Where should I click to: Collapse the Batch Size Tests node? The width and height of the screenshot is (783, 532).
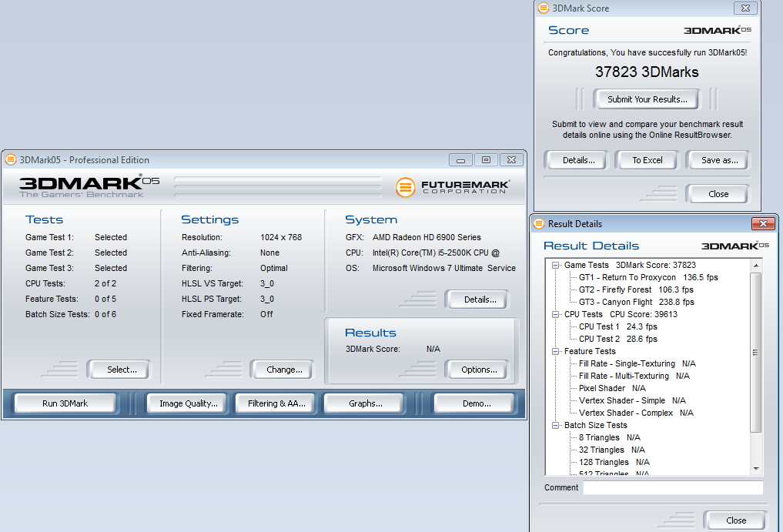[x=555, y=425]
